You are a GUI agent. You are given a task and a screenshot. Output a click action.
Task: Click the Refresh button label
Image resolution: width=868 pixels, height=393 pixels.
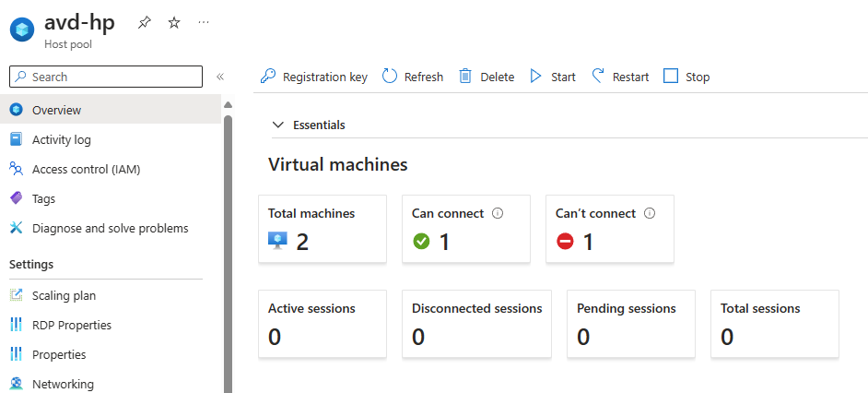[424, 77]
